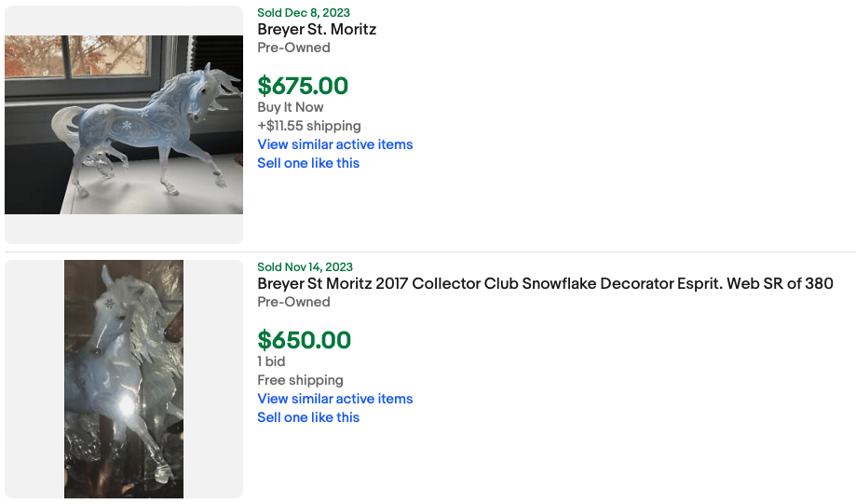Click the 'Free shipping' text
Viewport: 856px width, 504px height.
(300, 380)
